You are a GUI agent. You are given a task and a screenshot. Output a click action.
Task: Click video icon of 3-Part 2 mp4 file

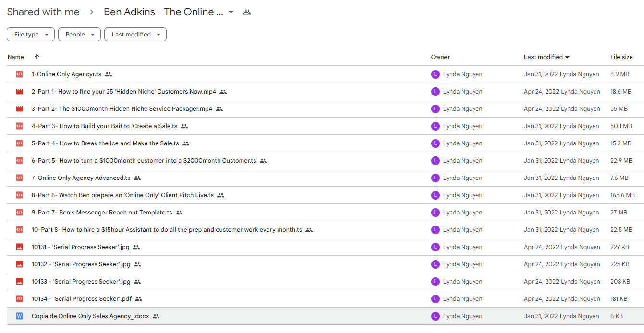(19, 109)
